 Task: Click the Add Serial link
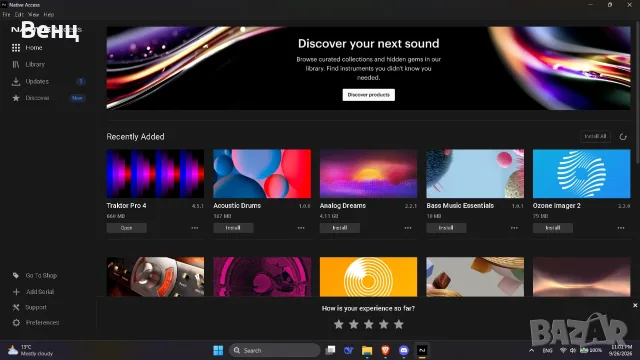click(40, 292)
